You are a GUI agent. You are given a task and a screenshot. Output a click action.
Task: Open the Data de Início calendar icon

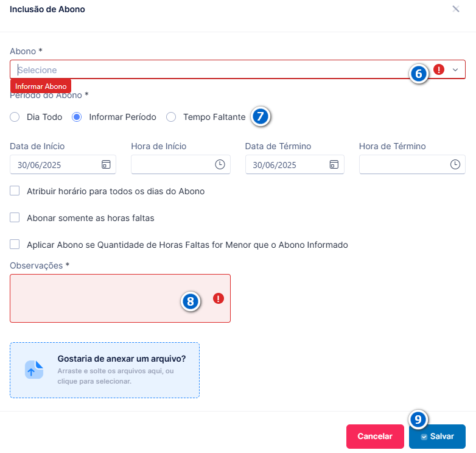[x=106, y=164]
